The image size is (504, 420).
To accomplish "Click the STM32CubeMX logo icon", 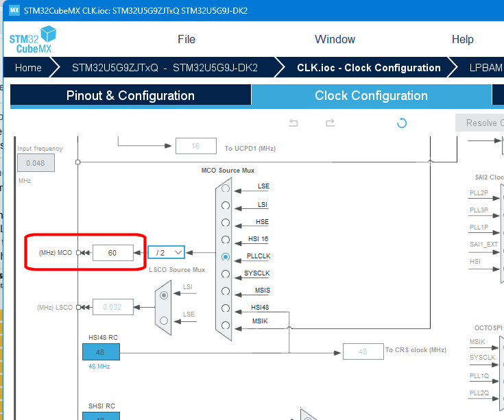I will pyautogui.click(x=33, y=40).
